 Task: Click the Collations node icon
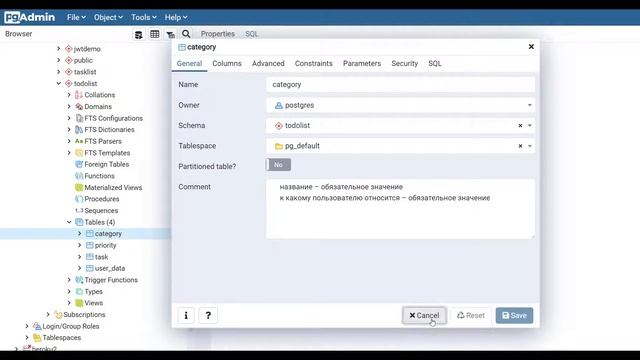click(x=79, y=95)
